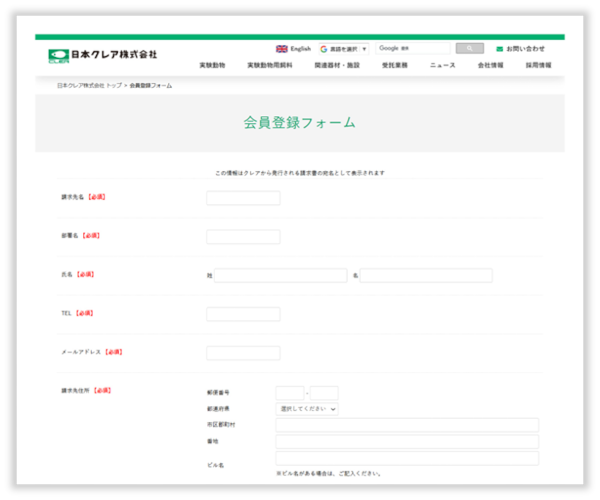Screen dimensions: 600x500
Task: Click the 会員登録フォーム breadcrumb text
Action: (x=151, y=86)
